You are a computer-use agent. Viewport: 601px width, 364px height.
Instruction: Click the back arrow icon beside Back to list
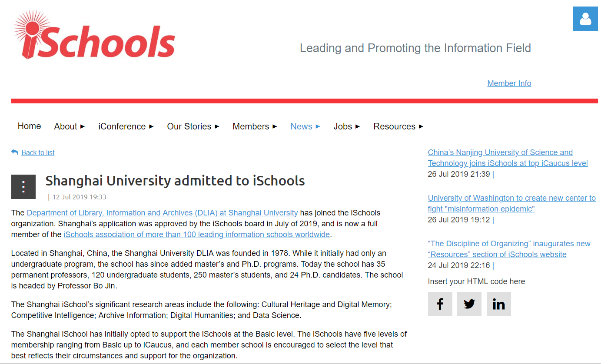click(15, 152)
